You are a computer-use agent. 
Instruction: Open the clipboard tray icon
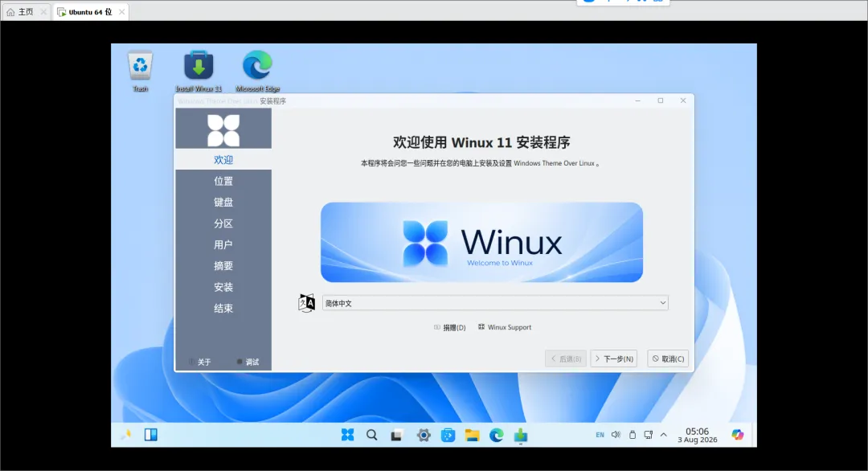point(633,435)
